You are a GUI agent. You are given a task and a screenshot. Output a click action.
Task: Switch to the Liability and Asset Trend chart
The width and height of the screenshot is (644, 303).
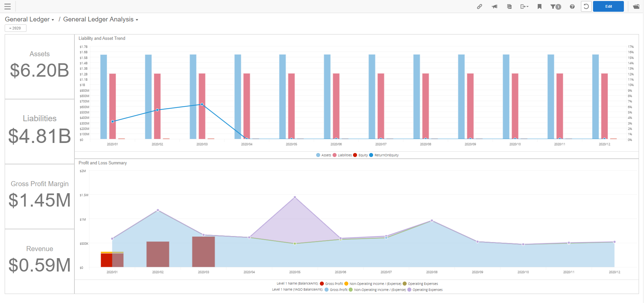(102, 38)
